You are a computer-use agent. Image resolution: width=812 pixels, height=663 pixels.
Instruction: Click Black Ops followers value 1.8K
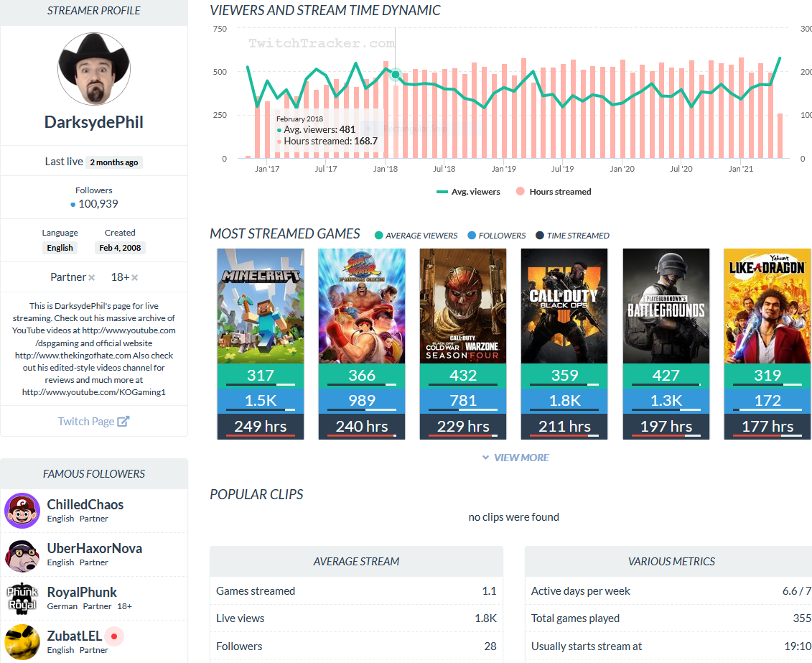pyautogui.click(x=564, y=401)
